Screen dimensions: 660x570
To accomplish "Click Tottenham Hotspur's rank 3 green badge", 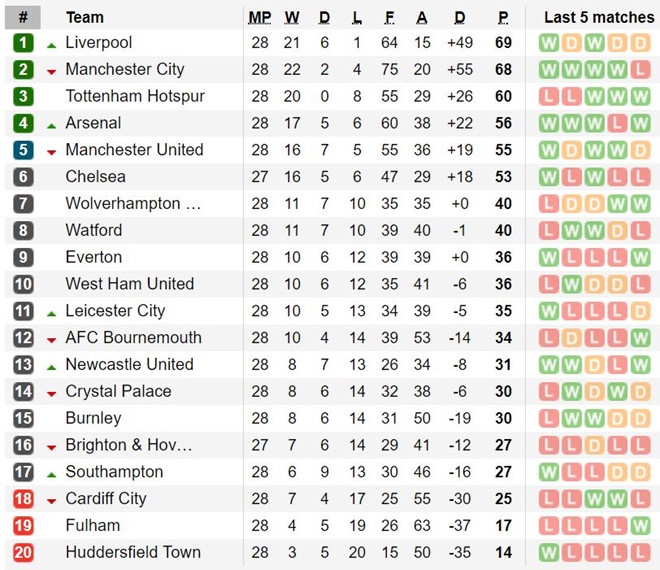I will [23, 97].
